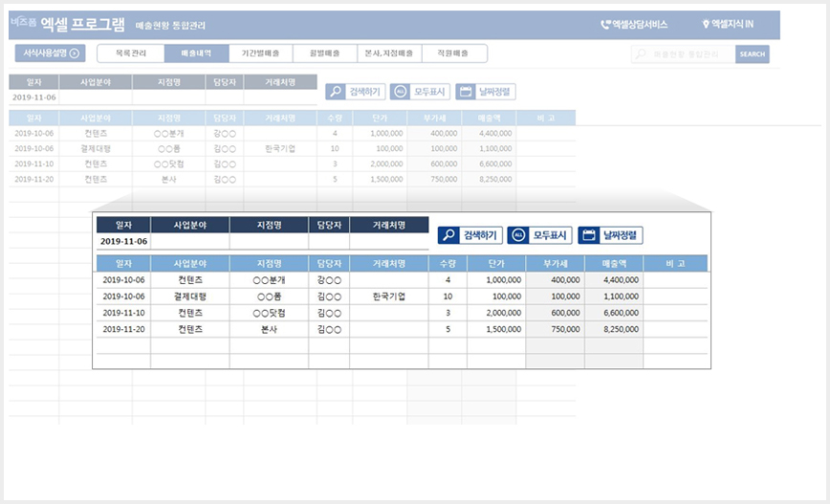
Task: Click the 모두표시 button in the zoomed panel
Action: click(539, 235)
